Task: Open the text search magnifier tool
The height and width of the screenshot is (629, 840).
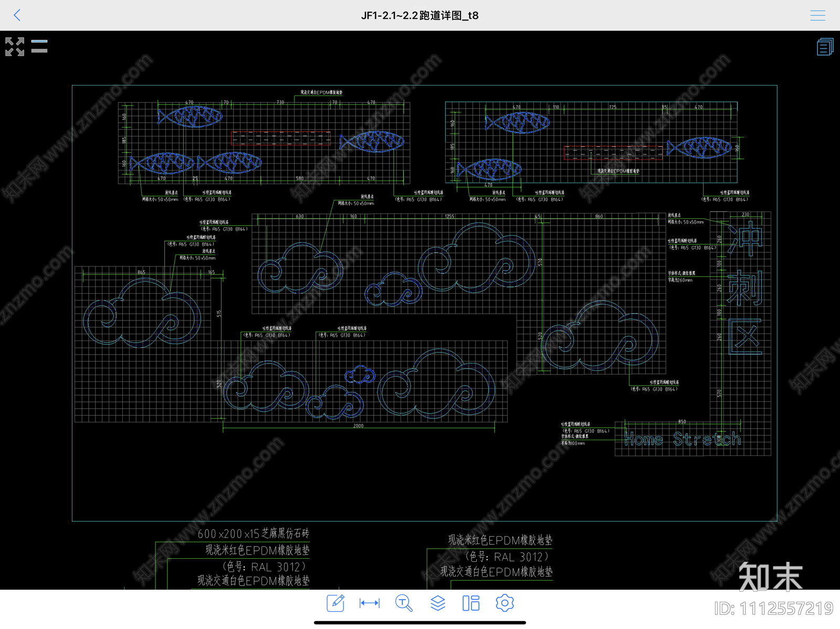Action: pyautogui.click(x=404, y=603)
